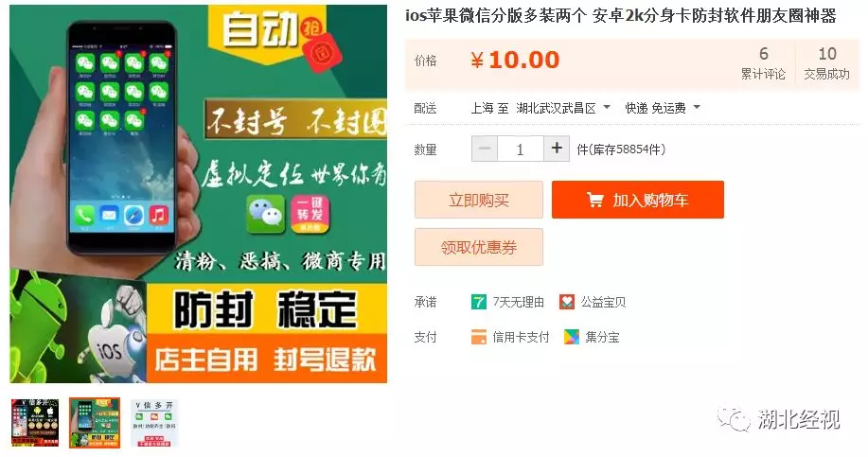Click the green WeChat icon in product image
This screenshot has height=457, width=868.
[x=266, y=215]
